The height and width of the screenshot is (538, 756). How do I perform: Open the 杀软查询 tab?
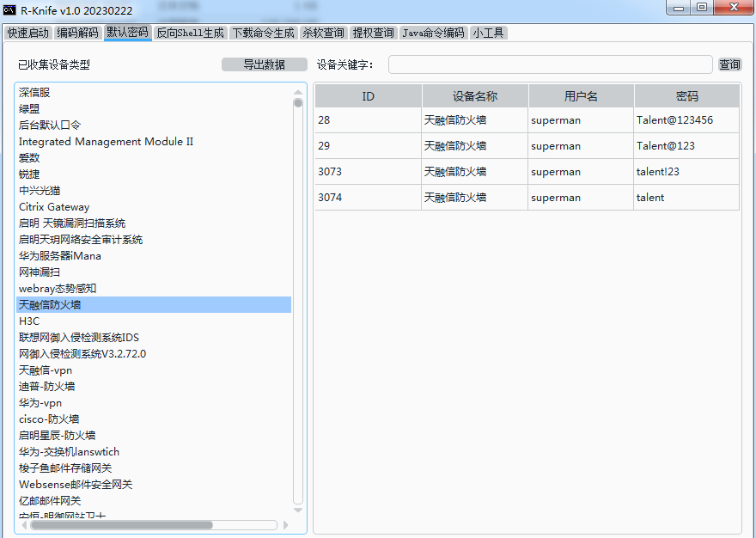coord(323,33)
